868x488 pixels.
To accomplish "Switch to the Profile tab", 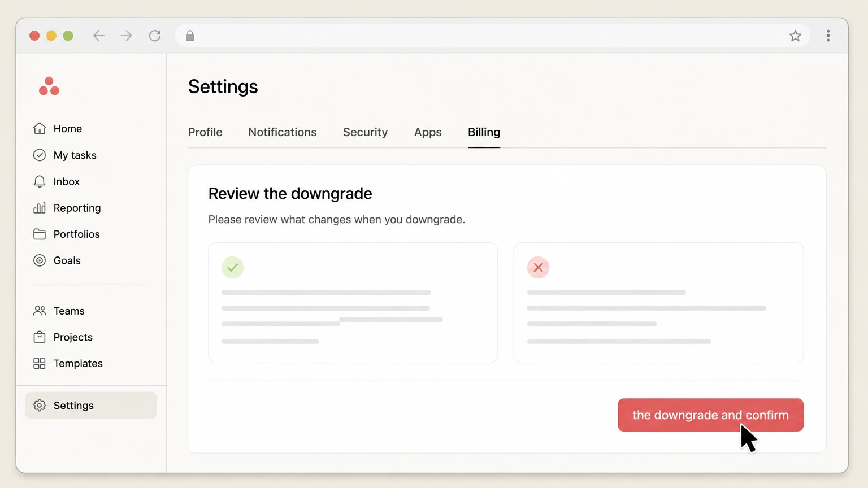I will tap(205, 132).
